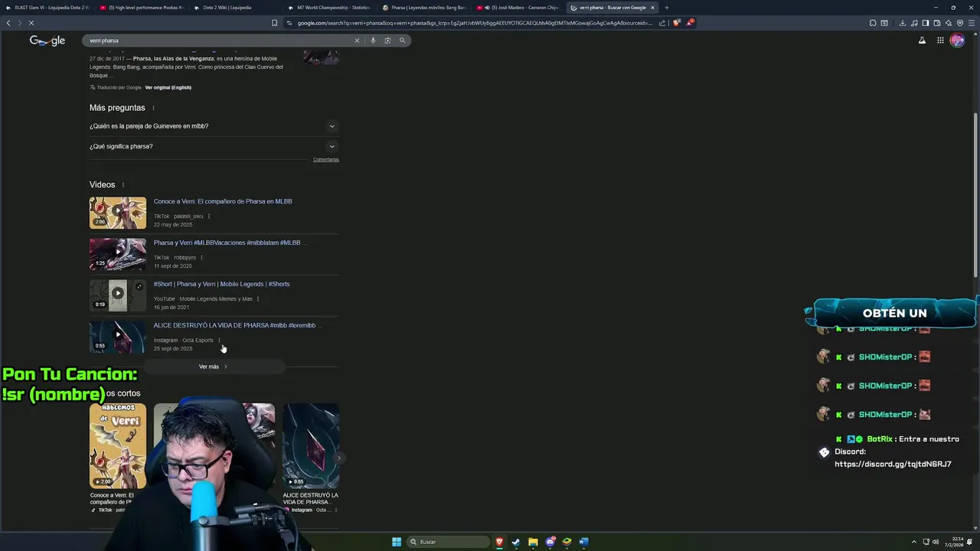
Task: Click 'Ver más' to show more videos
Action: pos(214,367)
